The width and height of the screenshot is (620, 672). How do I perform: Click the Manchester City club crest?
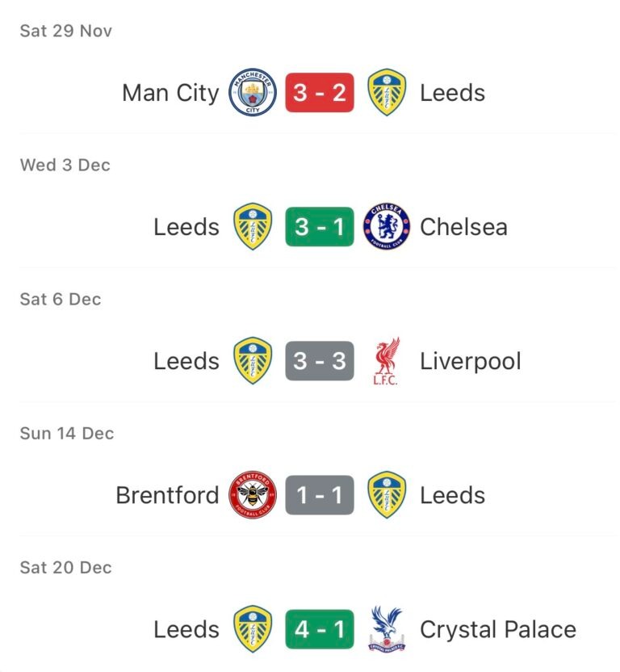pyautogui.click(x=252, y=92)
